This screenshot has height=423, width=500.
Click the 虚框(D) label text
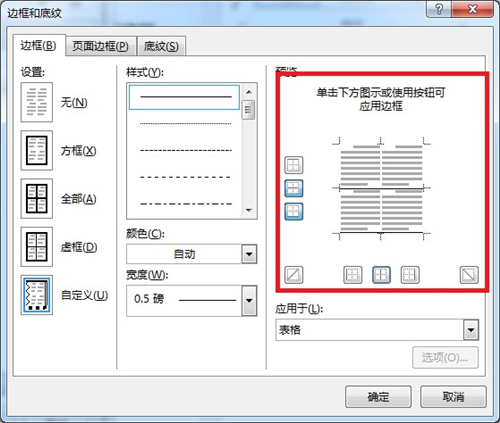pos(79,247)
